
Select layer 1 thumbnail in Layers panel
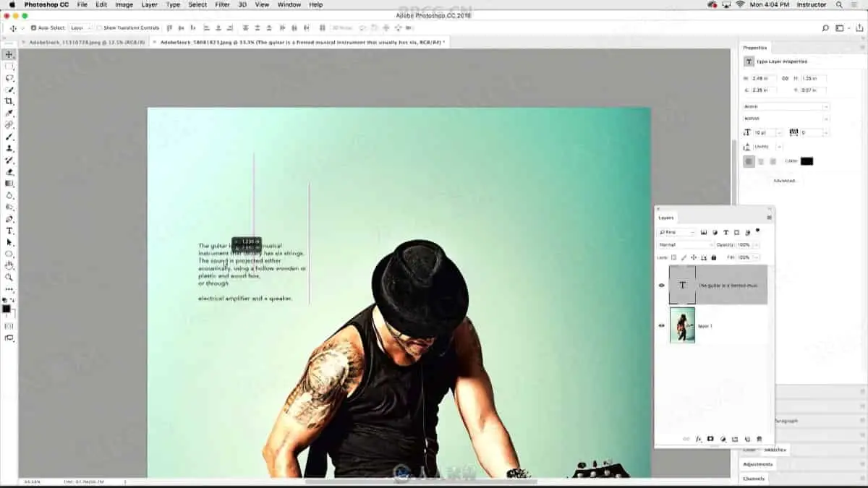pos(682,325)
